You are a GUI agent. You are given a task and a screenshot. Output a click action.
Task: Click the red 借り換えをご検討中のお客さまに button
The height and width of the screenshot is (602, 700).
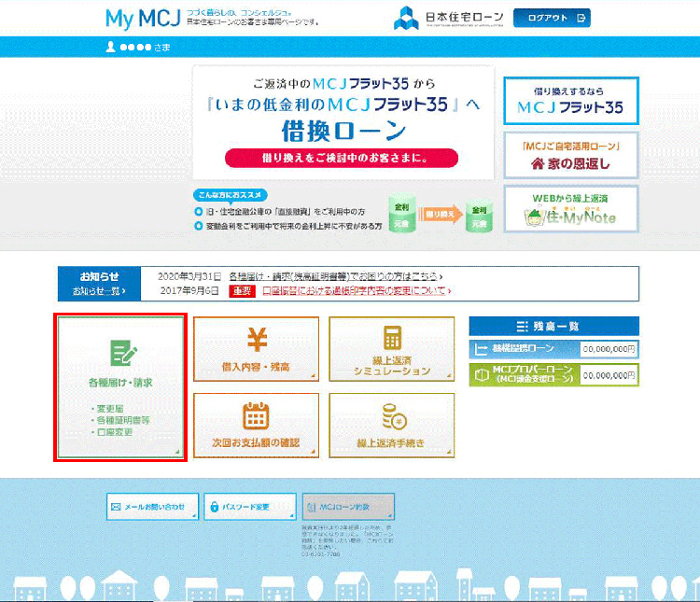(x=342, y=158)
